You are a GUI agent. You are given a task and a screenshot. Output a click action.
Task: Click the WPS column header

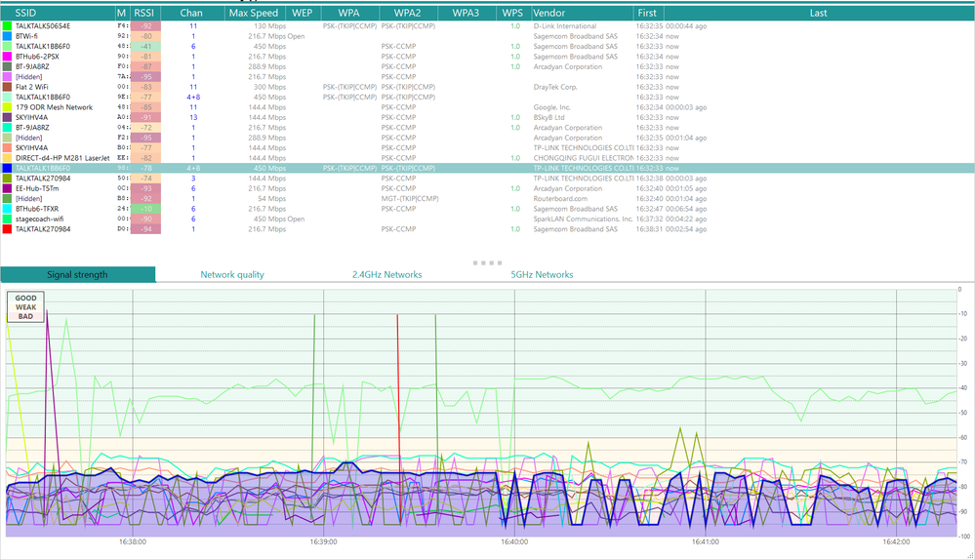[x=513, y=13]
